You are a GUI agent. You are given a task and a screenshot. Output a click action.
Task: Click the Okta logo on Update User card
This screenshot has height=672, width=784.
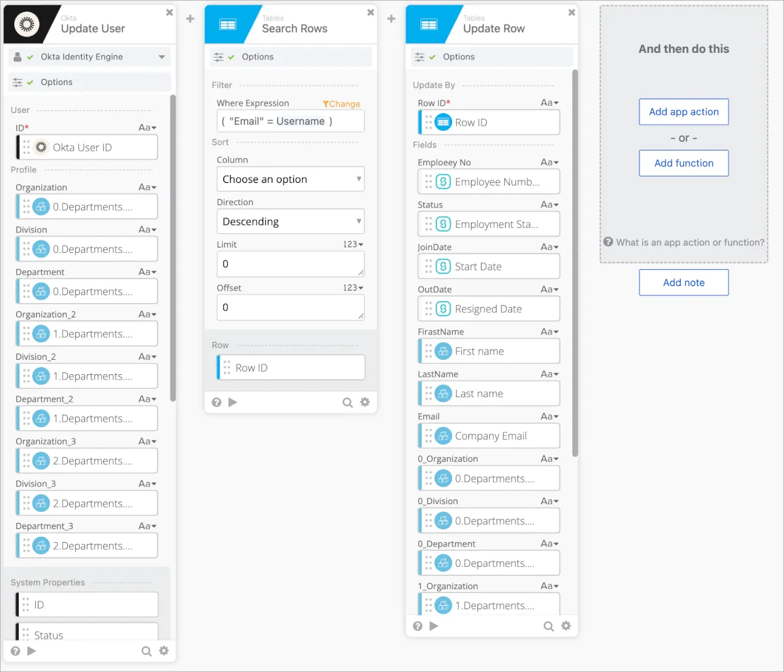tap(27, 24)
